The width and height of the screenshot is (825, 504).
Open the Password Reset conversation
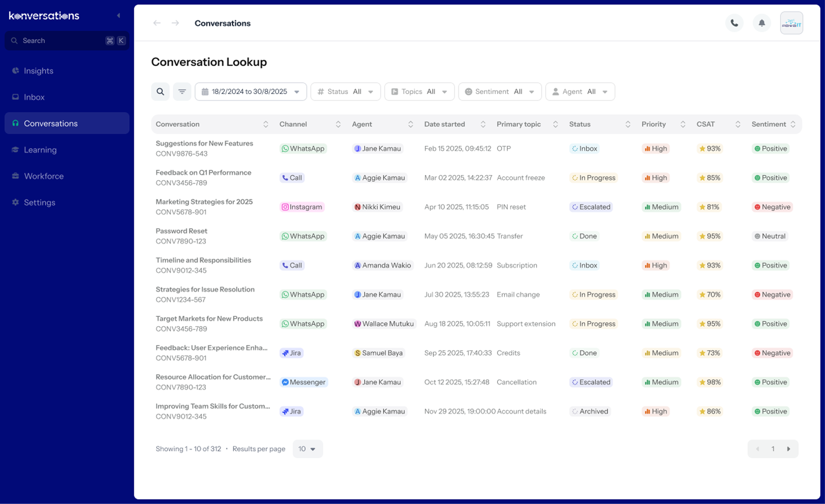[181, 231]
